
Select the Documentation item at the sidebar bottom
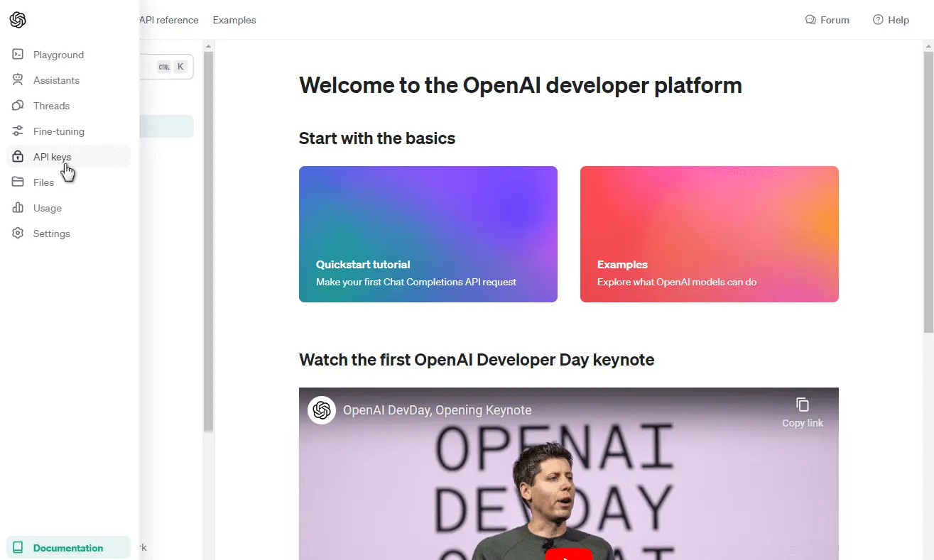[68, 548]
